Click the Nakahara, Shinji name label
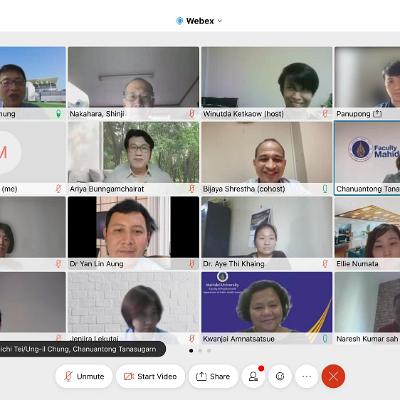This screenshot has width=400, height=400. pos(97,114)
